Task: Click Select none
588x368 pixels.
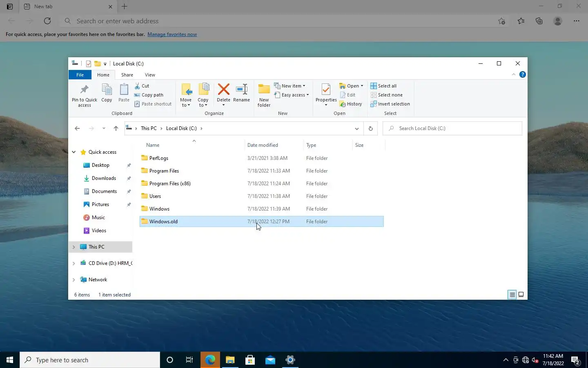Action: 386,95
